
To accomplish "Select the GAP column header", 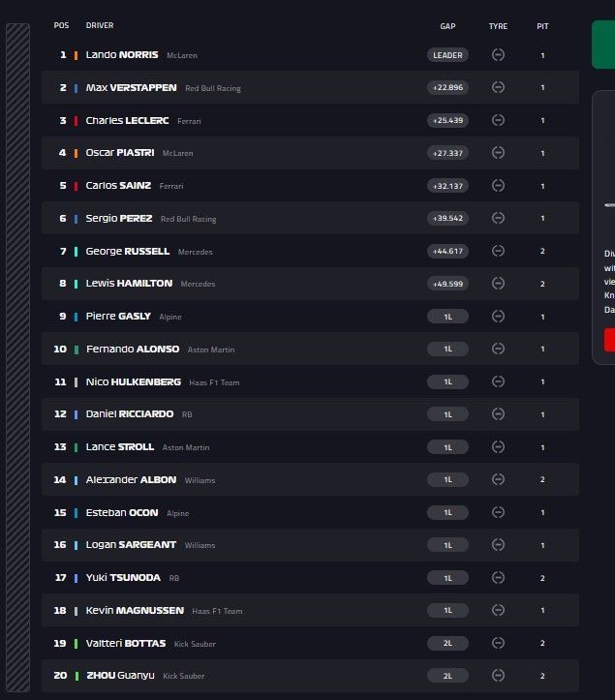I will pos(447,26).
